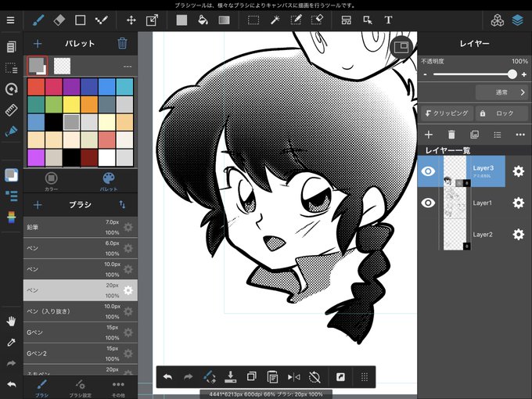532x399 pixels.
Task: Open the Materials cubes panel
Action: [x=498, y=20]
